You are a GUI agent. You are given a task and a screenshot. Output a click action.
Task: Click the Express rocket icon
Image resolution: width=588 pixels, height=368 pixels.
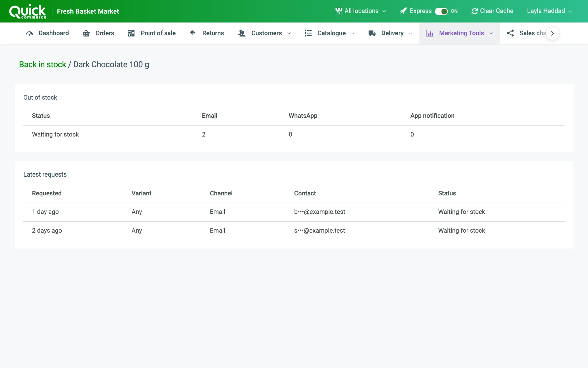tap(404, 11)
